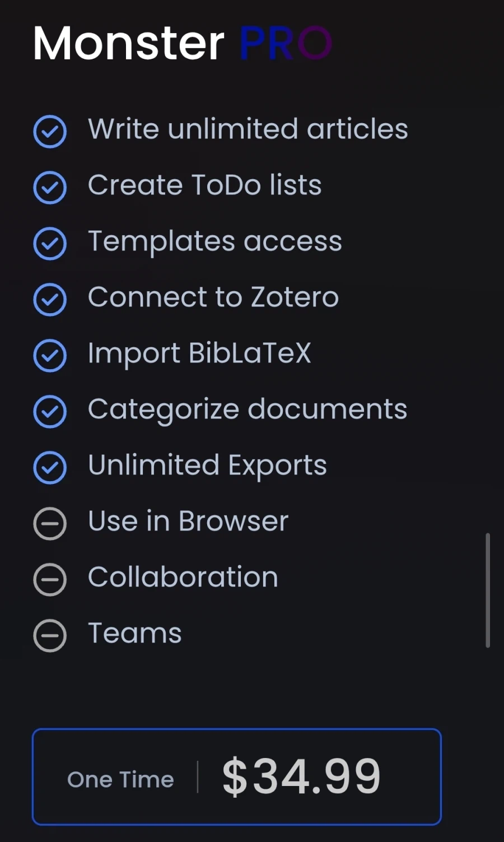Click the checkmark icon beside Connect to Zotero

point(50,300)
